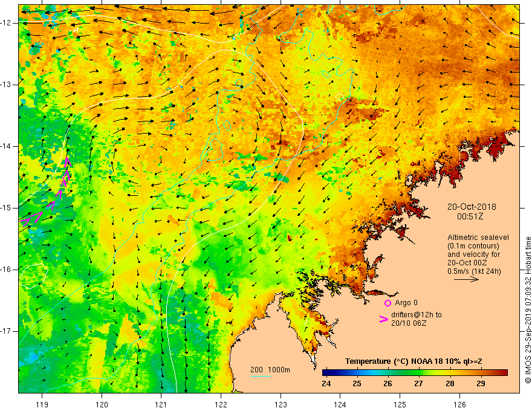This screenshot has width=532, height=411.
Task: Click the 'Argo 0' legend label
Action: tap(406, 303)
